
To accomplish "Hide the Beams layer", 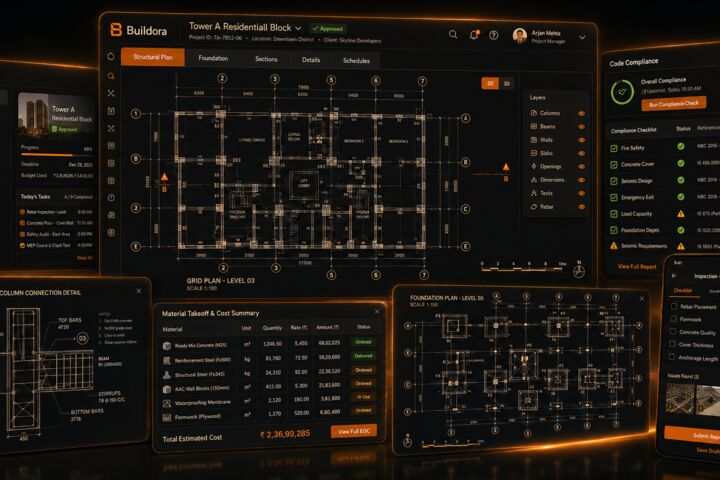I will click(581, 127).
